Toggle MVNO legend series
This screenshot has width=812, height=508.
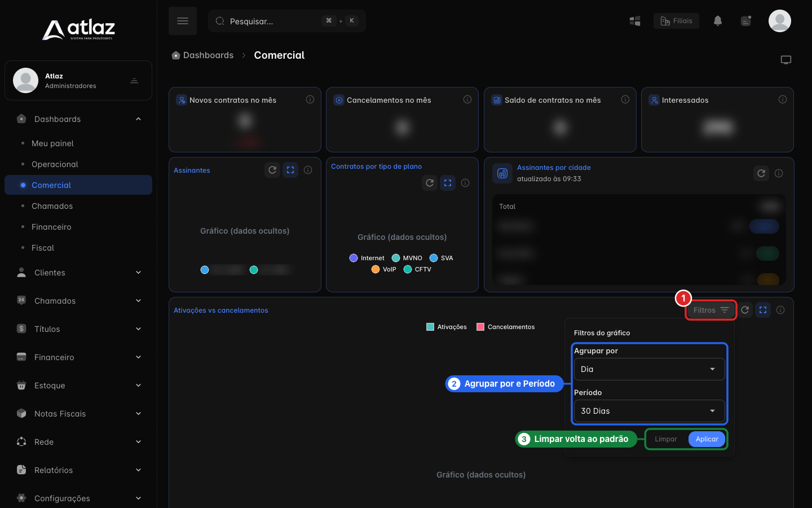pyautogui.click(x=407, y=258)
